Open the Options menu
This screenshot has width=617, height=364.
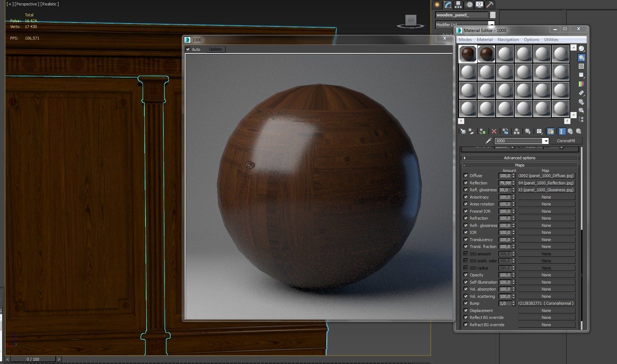pos(532,40)
